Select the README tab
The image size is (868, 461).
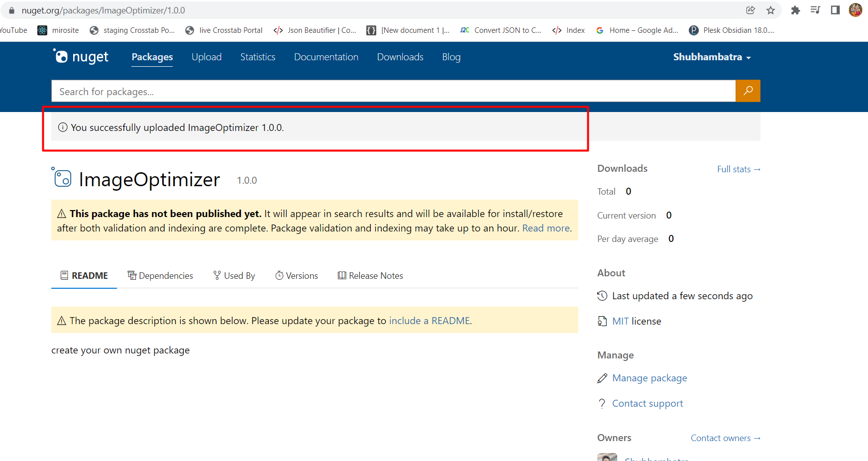click(84, 276)
